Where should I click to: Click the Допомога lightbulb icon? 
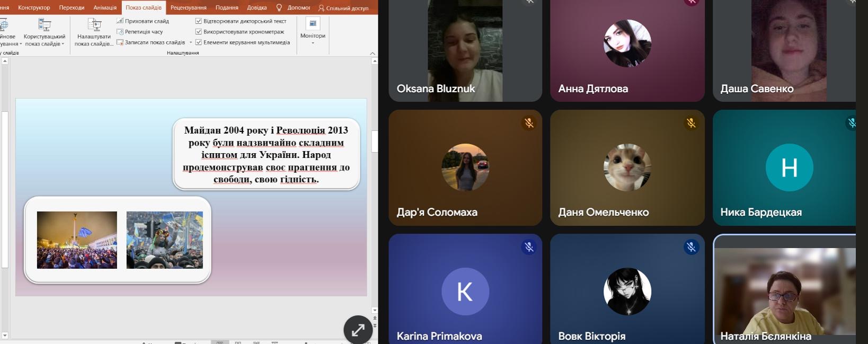[x=279, y=7]
